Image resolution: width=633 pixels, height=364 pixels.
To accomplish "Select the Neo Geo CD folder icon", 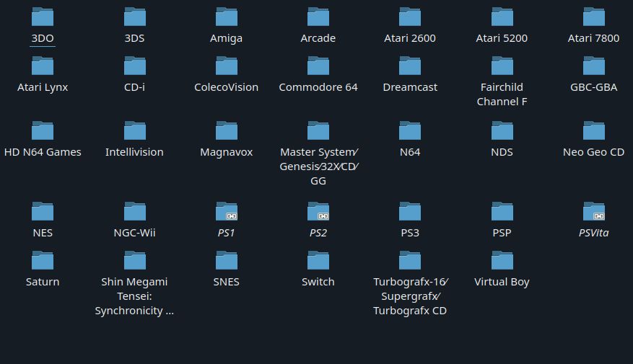I will pyautogui.click(x=594, y=131).
